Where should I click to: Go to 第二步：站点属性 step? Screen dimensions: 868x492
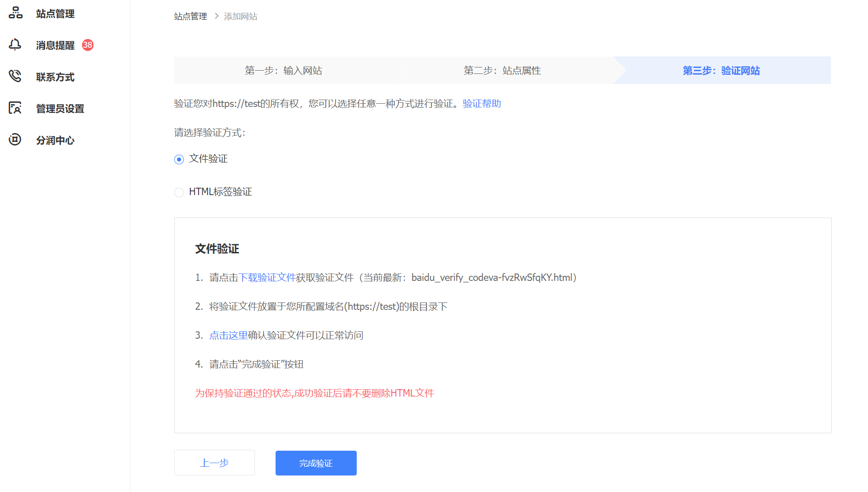[x=502, y=71]
